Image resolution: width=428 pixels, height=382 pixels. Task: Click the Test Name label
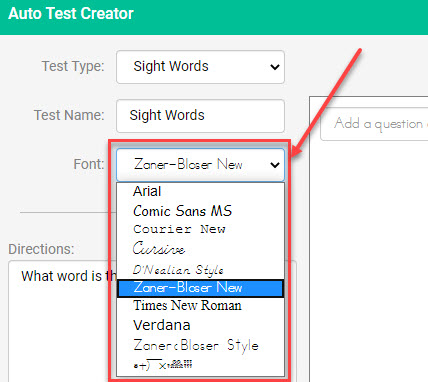[69, 115]
